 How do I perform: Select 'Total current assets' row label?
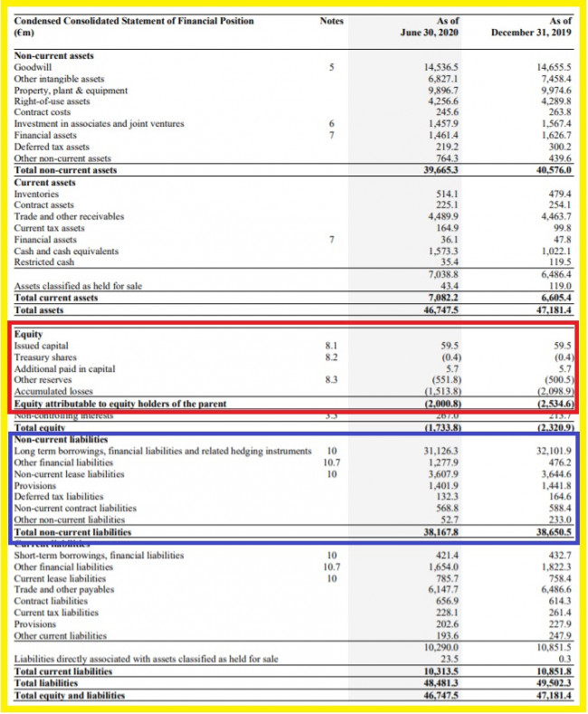tap(56, 298)
